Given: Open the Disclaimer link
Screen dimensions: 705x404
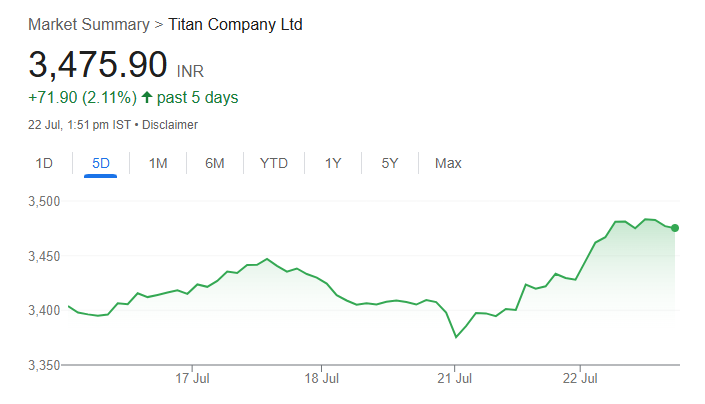Looking at the screenshot, I should 170,125.
